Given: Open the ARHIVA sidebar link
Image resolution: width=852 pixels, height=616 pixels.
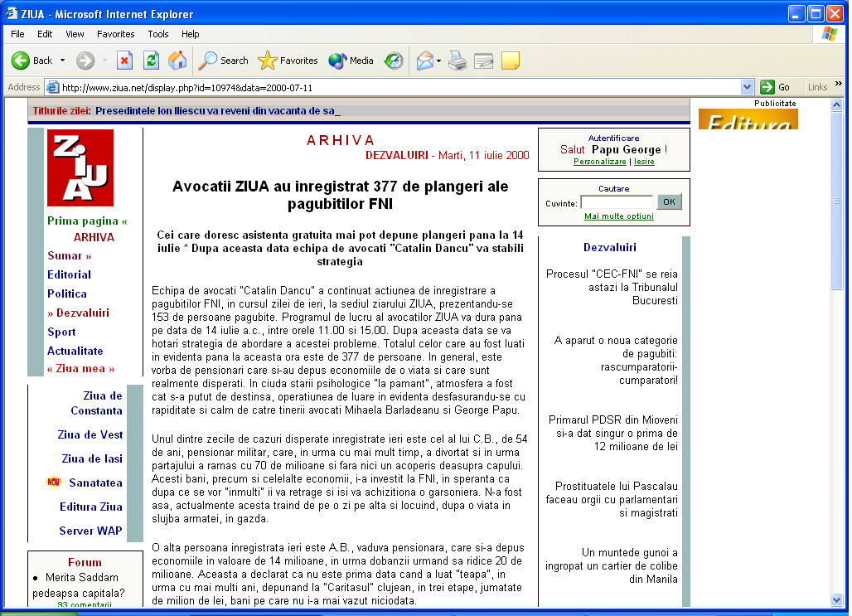Looking at the screenshot, I should click(x=94, y=237).
